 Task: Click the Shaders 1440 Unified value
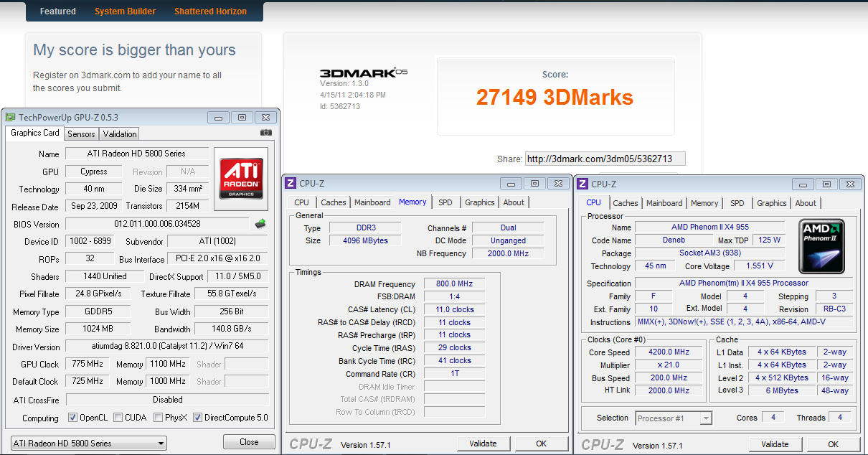[105, 276]
